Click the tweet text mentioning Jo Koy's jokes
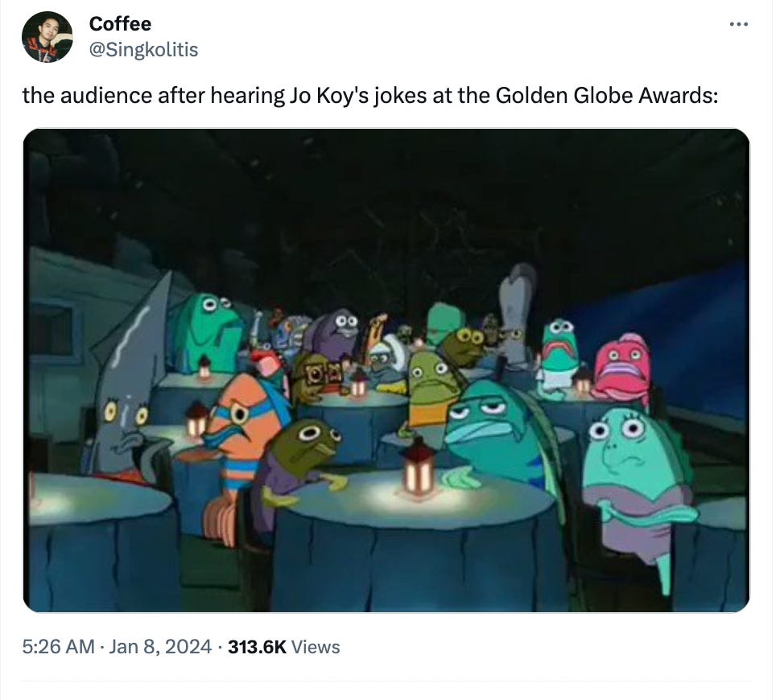Screen dimensions: 784x700 point(370,96)
